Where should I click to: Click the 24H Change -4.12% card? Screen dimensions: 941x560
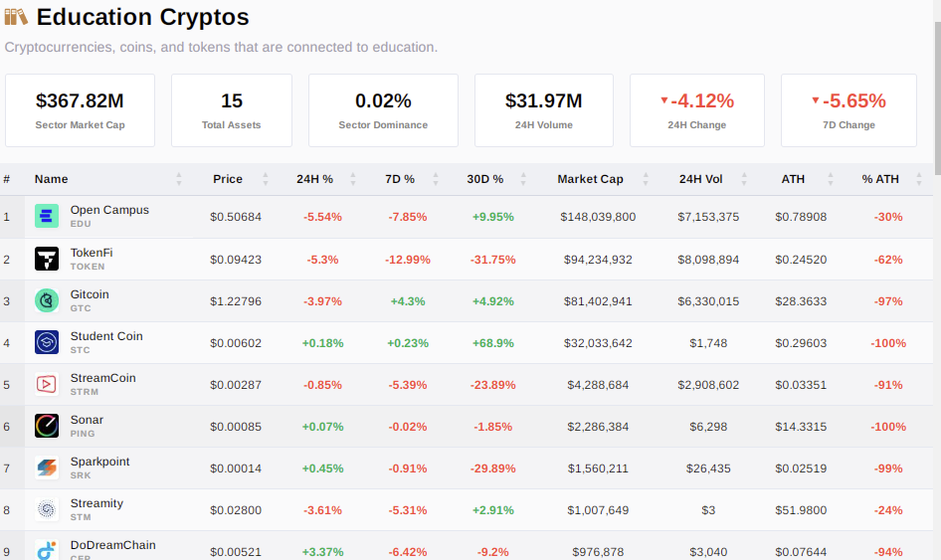click(x=696, y=110)
